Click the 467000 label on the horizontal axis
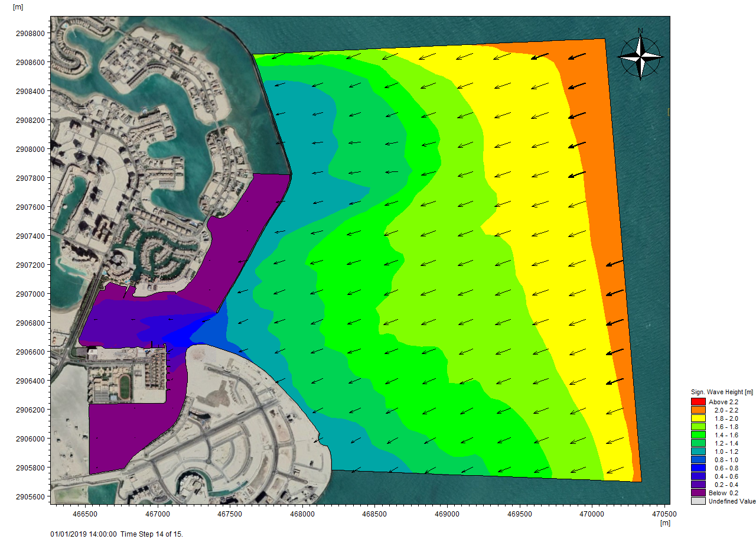The image size is (756, 539). (157, 515)
